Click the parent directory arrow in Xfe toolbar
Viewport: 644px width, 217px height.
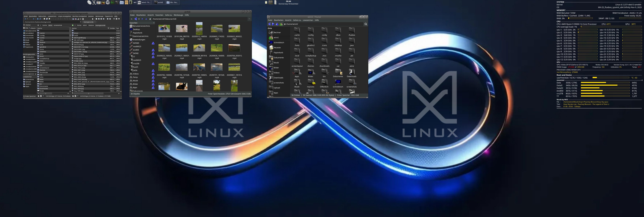click(x=33, y=19)
